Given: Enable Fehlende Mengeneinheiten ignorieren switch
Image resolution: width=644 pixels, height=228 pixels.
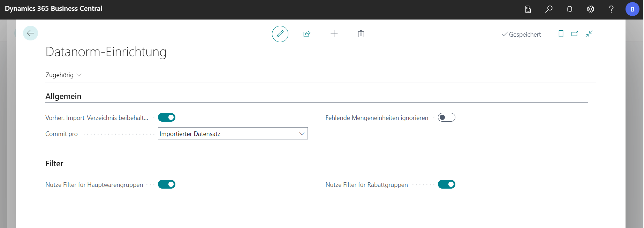Looking at the screenshot, I should 446,117.
